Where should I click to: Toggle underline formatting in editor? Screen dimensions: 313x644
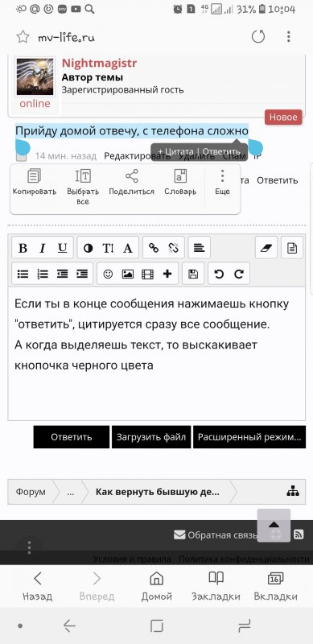pyautogui.click(x=62, y=248)
